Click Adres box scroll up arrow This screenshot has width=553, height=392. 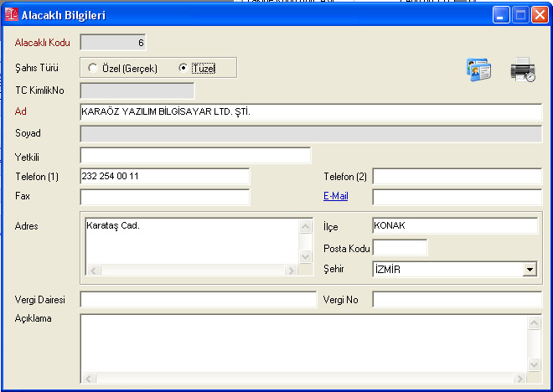306,226
